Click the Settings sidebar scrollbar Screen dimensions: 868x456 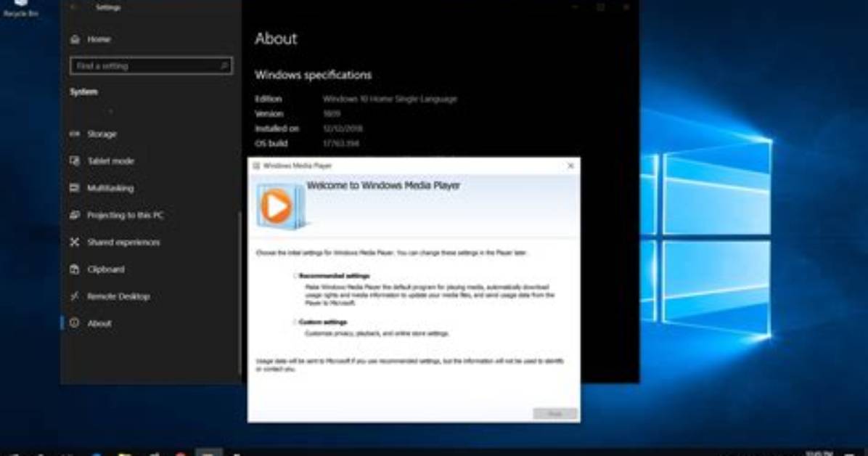(239, 293)
